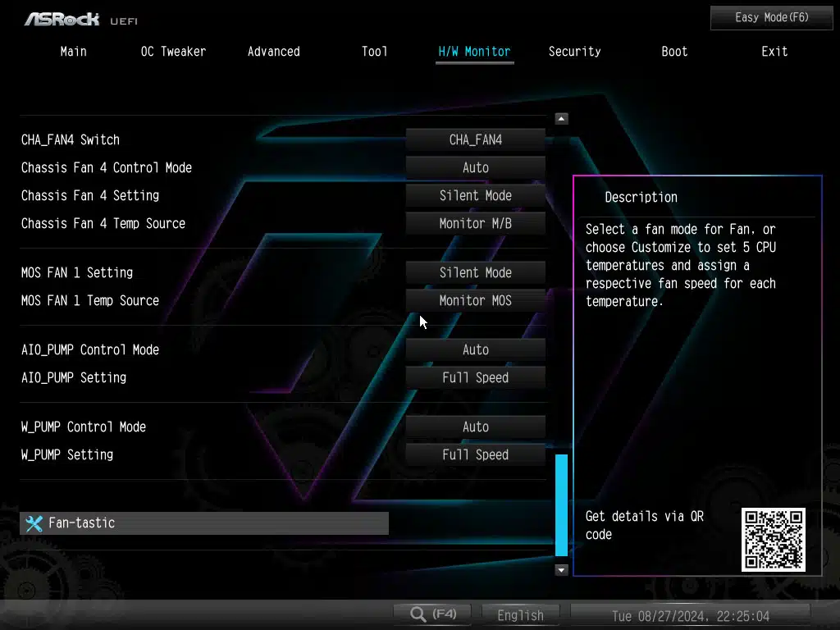
Task: Change MOS FAN 1 Setting value
Action: (x=475, y=273)
